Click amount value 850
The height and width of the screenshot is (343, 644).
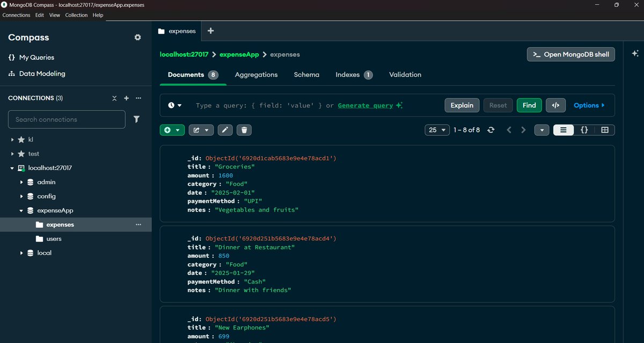coord(224,256)
